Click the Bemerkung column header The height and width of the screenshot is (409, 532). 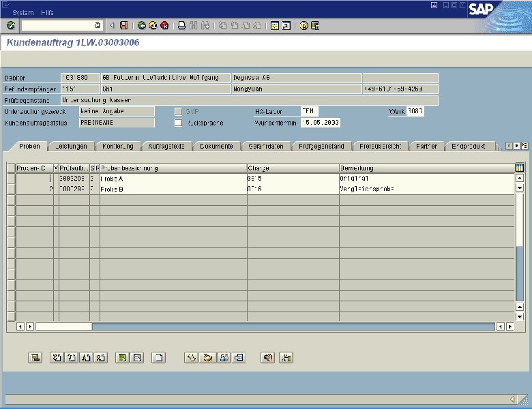pyautogui.click(x=427, y=168)
